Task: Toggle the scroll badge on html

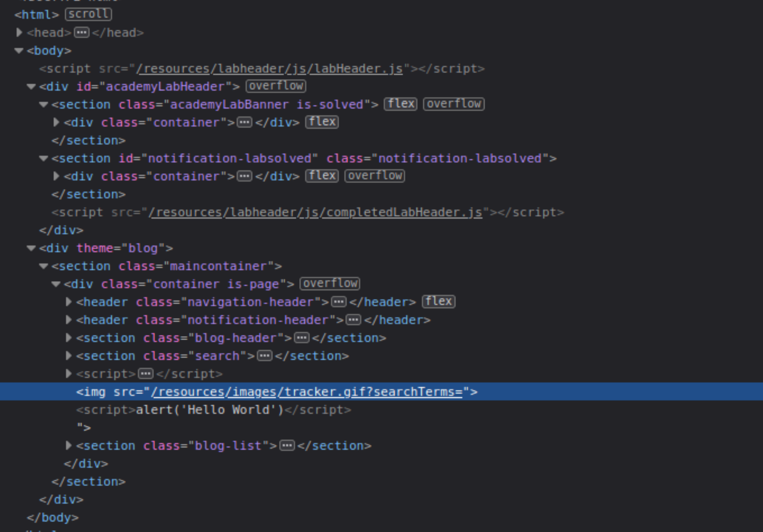Action: click(x=89, y=14)
